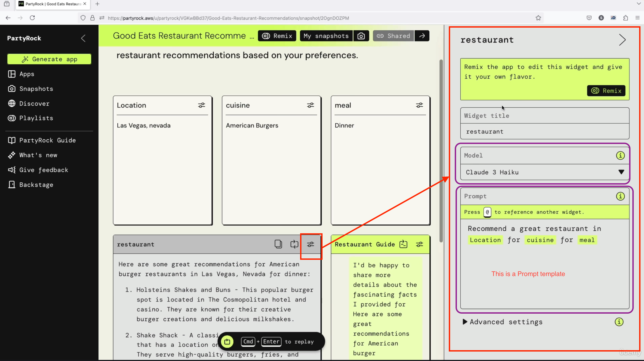
Task: Click the browser URL address bar
Action: point(311,18)
